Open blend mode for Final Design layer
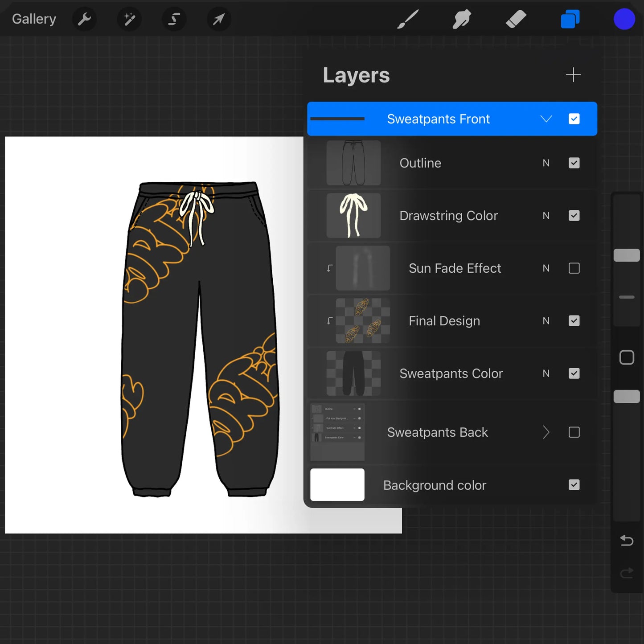Image resolution: width=644 pixels, height=644 pixels. [546, 320]
